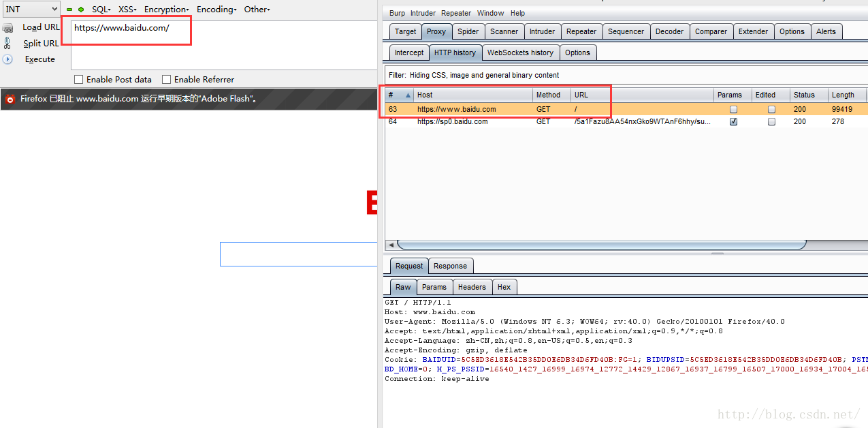Switch to the Response tab

[450, 266]
